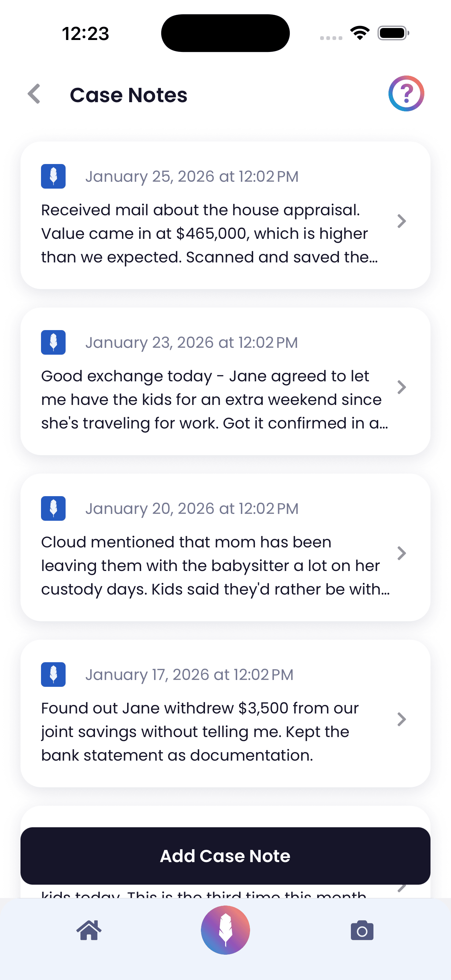This screenshot has width=451, height=980.
Task: Expand the babysitter note chevron
Action: 401,553
